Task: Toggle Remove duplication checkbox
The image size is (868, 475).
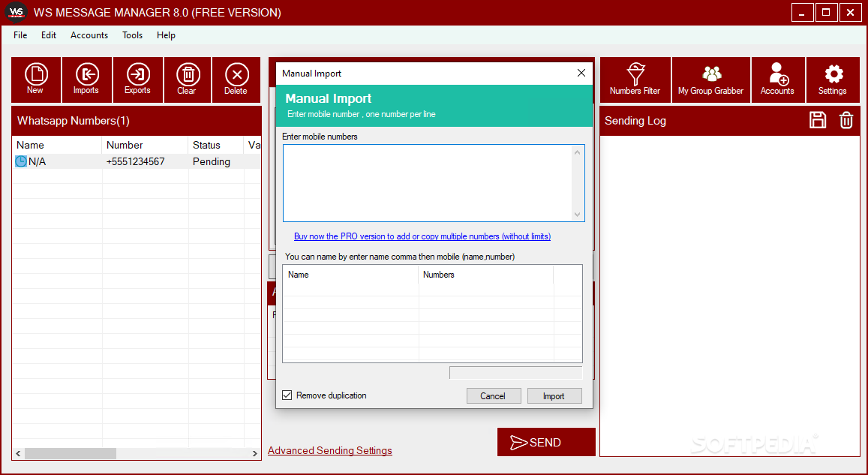Action: click(x=287, y=395)
